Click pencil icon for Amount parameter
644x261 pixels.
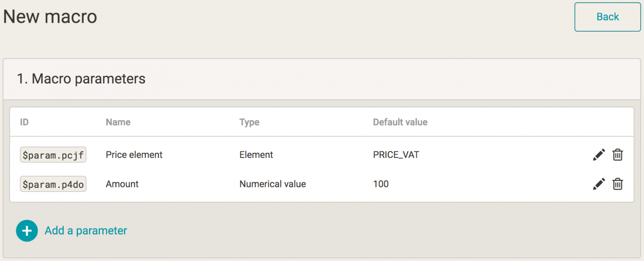(x=599, y=184)
